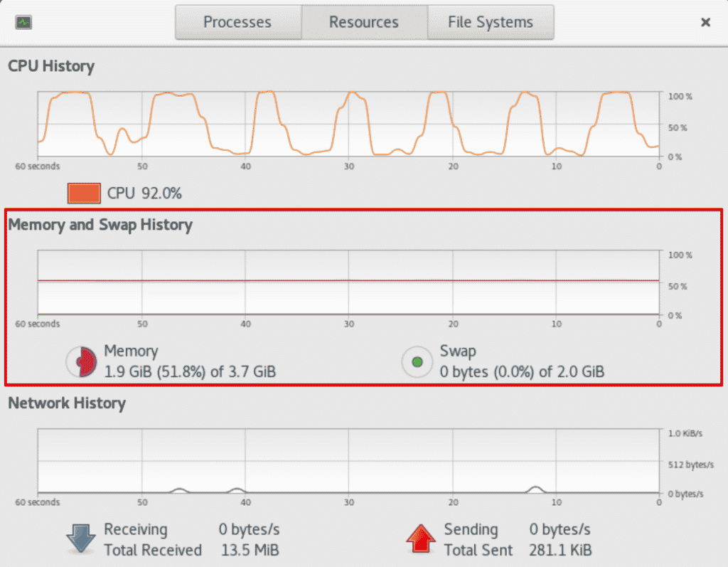Click the red Sending upload arrow
The height and width of the screenshot is (567, 728).
click(x=421, y=539)
